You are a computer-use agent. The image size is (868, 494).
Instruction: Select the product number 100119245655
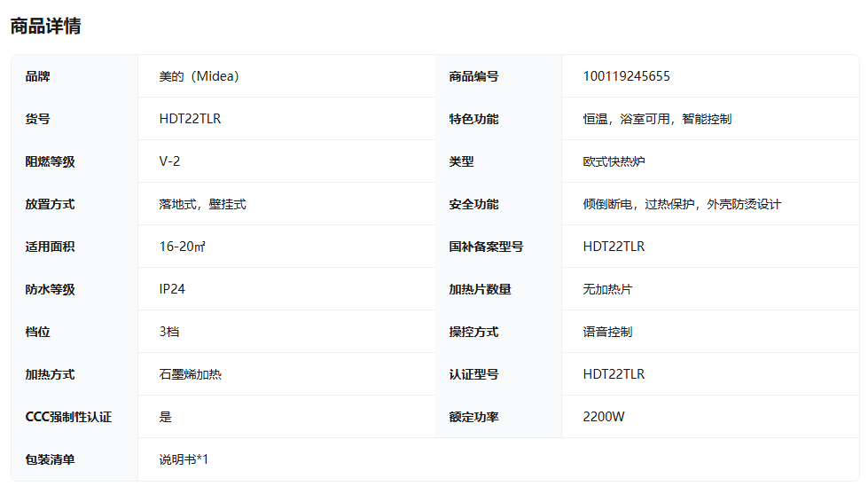(x=626, y=76)
